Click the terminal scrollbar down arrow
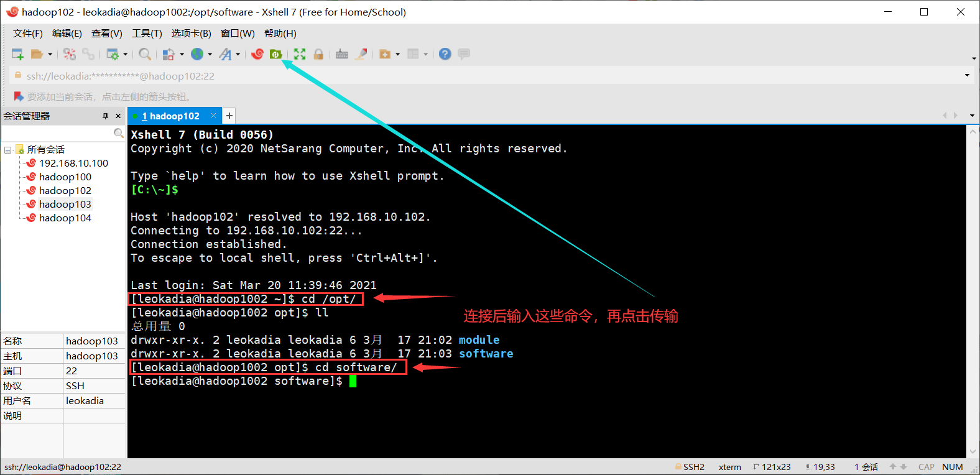980x475 pixels. pyautogui.click(x=973, y=452)
